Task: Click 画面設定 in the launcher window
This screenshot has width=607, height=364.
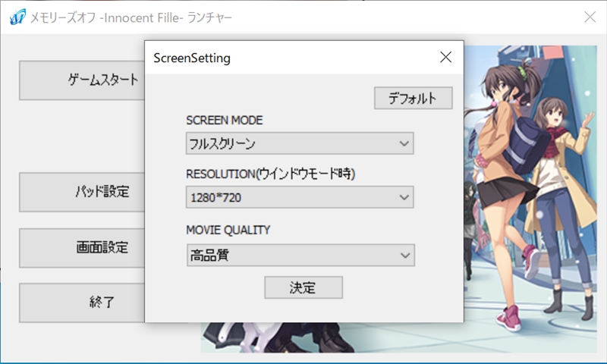Action: 82,248
